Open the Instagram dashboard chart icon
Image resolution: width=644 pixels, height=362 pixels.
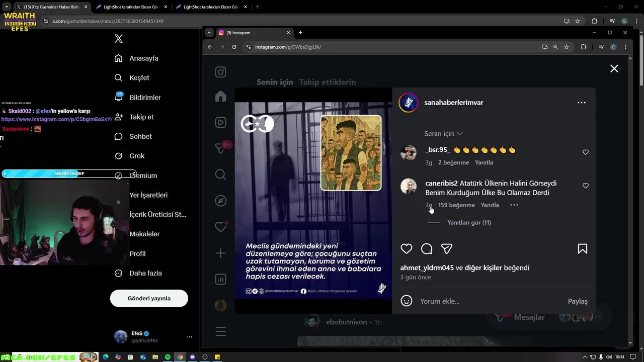tap(221, 279)
